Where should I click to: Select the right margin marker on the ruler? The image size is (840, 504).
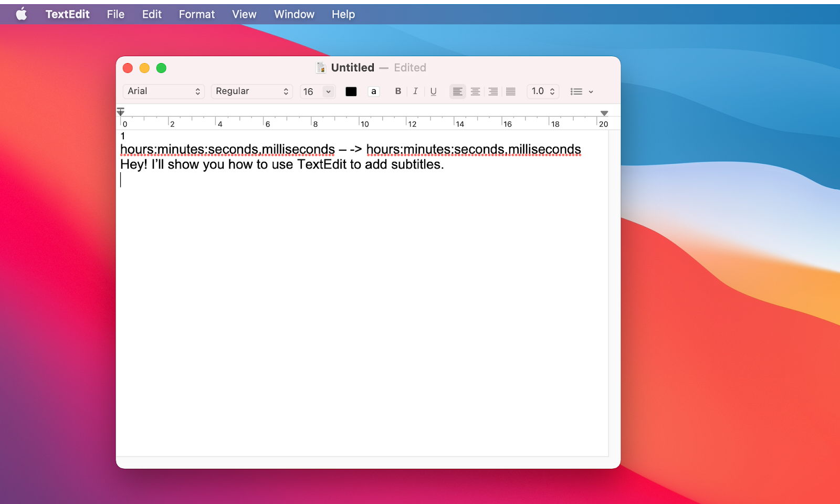604,113
